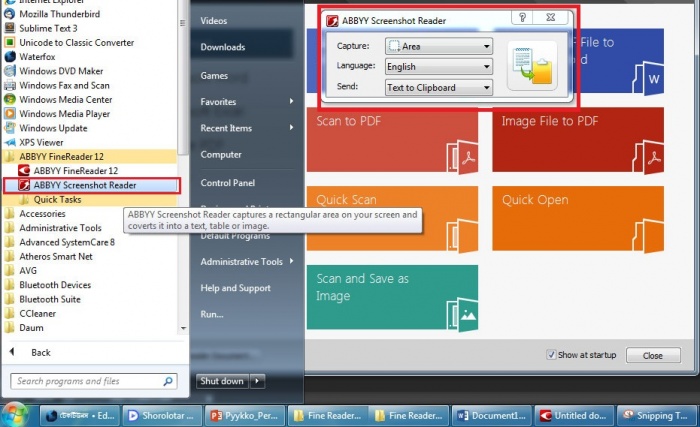Select Scan and Save as Image tile
Image resolution: width=700 pixels, height=427 pixels.
392,297
